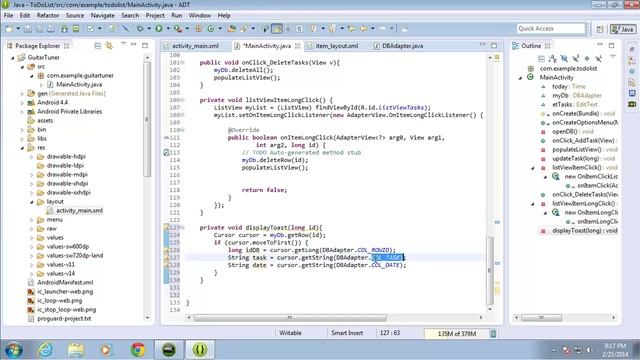
Task: Switch to the DBAdapter.java editor tab
Action: click(x=402, y=46)
